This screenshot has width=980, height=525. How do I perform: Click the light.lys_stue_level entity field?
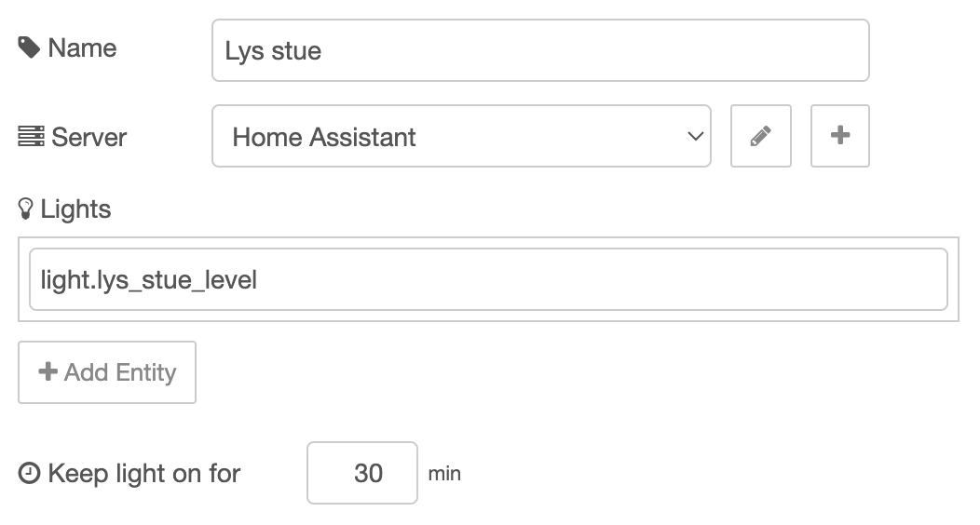[x=488, y=279]
